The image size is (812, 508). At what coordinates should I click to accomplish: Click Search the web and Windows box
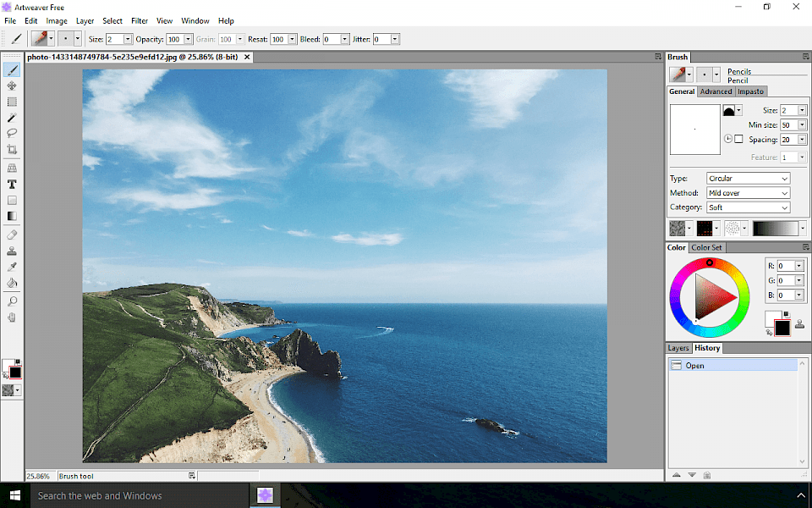[x=140, y=495]
